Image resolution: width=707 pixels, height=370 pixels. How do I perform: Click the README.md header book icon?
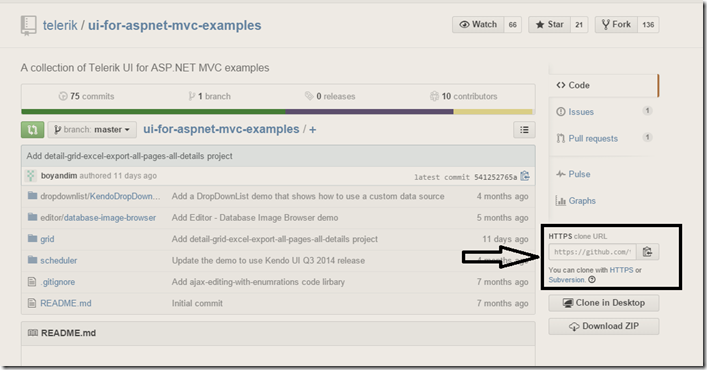(x=32, y=333)
